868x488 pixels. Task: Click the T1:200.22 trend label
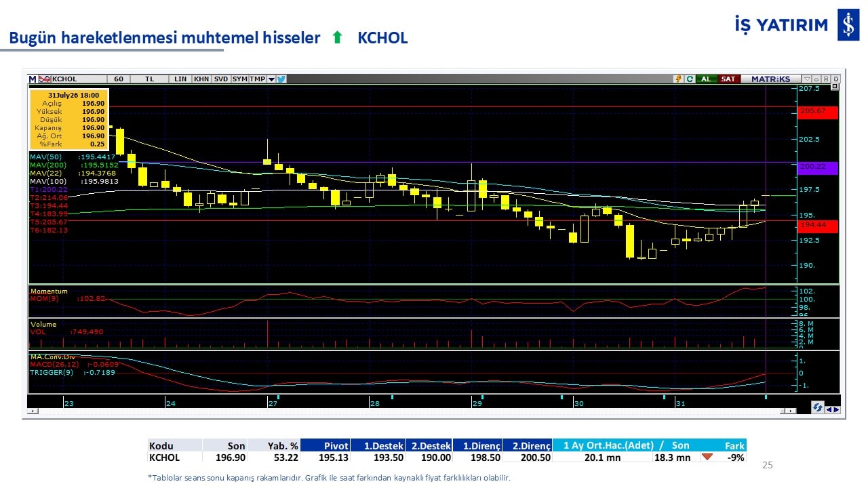49,190
